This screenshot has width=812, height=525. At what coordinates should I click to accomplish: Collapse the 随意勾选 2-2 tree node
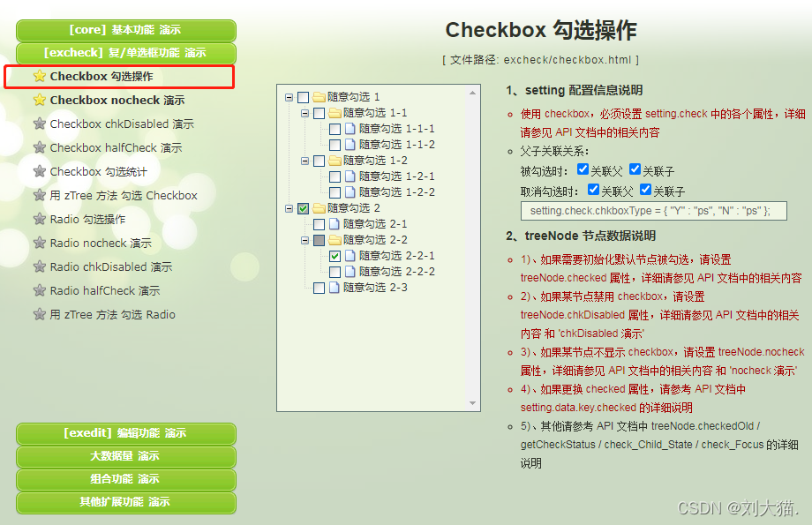(x=305, y=240)
